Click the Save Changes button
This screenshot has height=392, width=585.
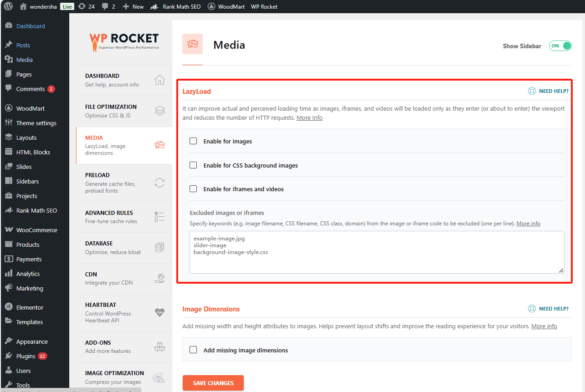213,383
